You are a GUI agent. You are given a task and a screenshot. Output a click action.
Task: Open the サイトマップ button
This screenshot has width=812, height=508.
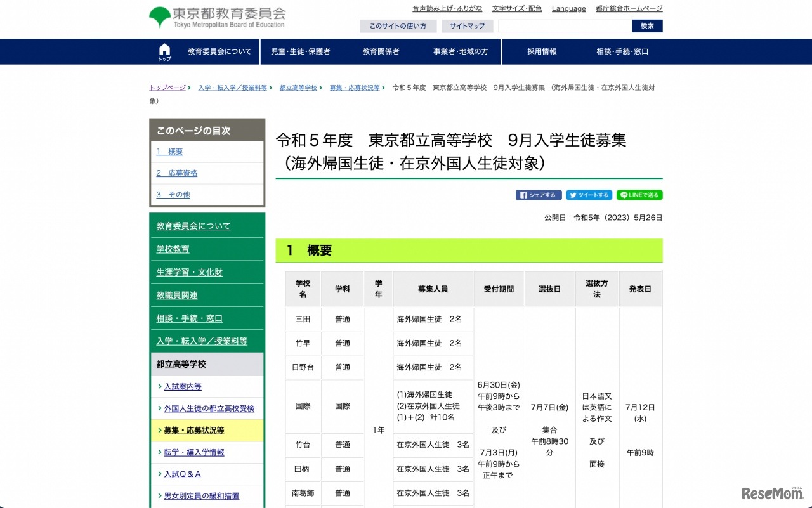(x=468, y=26)
